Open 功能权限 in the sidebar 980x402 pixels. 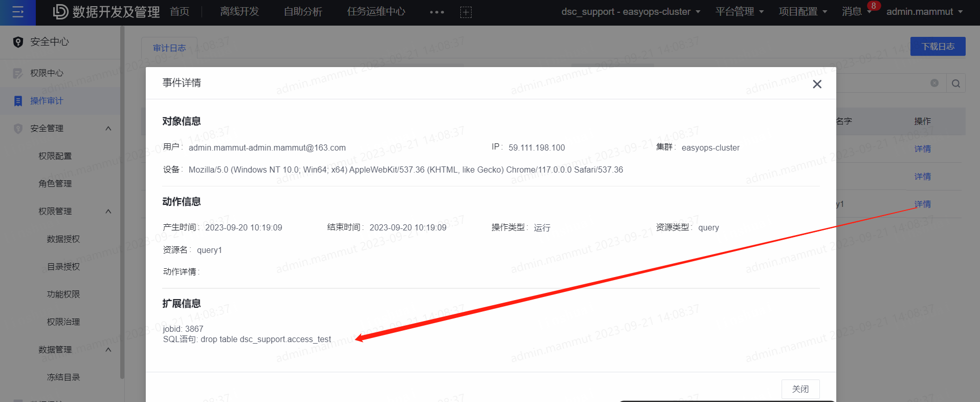pos(63,294)
